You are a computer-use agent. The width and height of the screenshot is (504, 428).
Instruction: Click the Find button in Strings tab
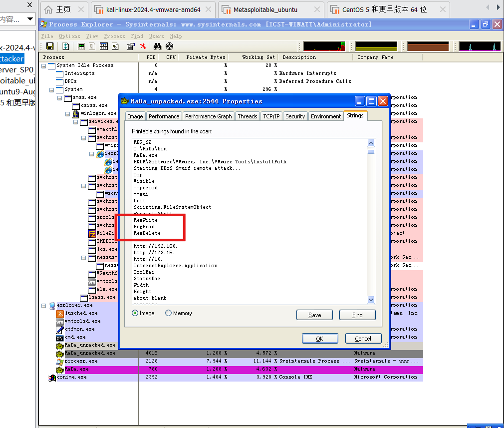[x=357, y=315]
